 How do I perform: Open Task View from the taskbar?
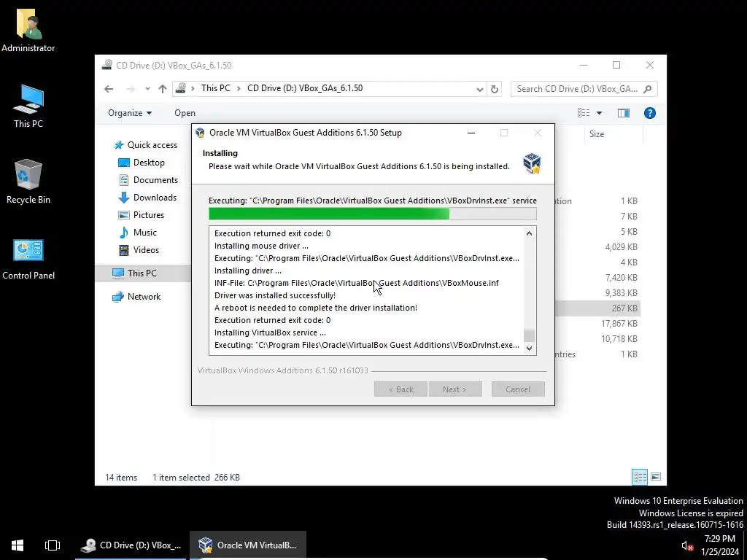(53, 545)
